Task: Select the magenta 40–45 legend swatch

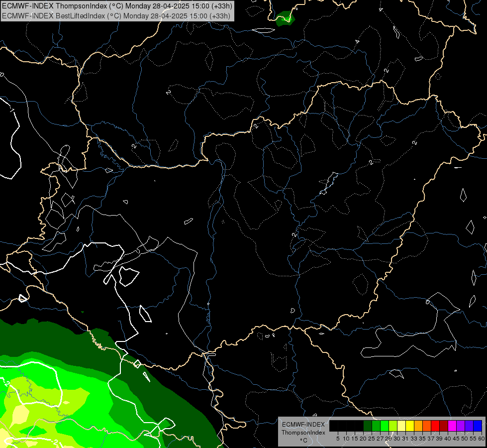Action: coord(452,426)
